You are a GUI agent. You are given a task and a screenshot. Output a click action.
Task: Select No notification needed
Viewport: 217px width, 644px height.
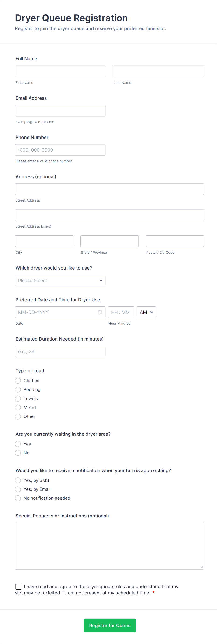(18, 498)
